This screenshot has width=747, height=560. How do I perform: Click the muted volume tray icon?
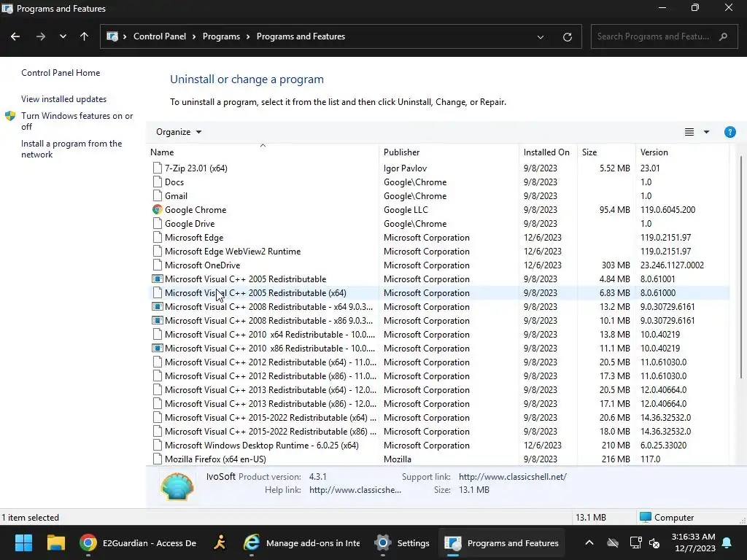click(654, 542)
